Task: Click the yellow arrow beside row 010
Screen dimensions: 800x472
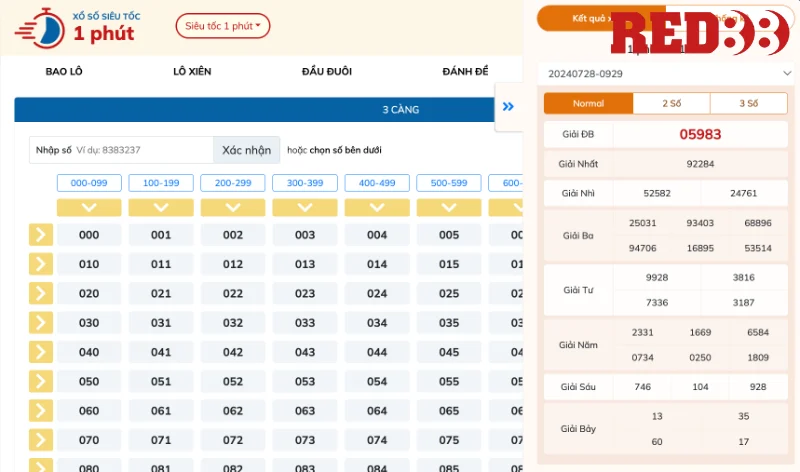Action: (x=41, y=264)
